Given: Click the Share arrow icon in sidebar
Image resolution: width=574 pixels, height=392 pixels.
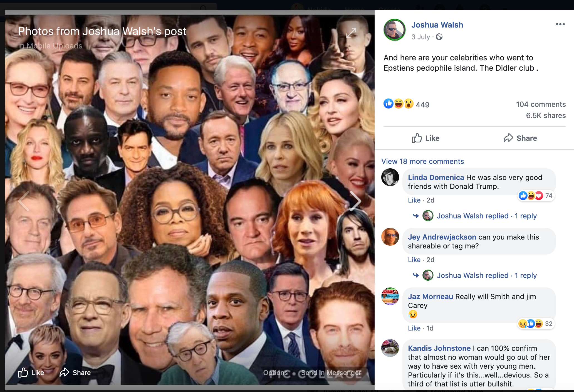Looking at the screenshot, I should 508,138.
